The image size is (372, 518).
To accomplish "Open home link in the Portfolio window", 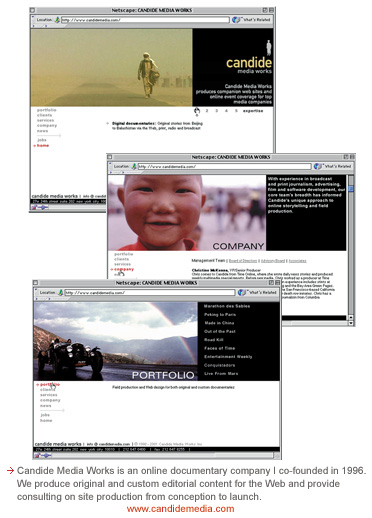I will (46, 421).
